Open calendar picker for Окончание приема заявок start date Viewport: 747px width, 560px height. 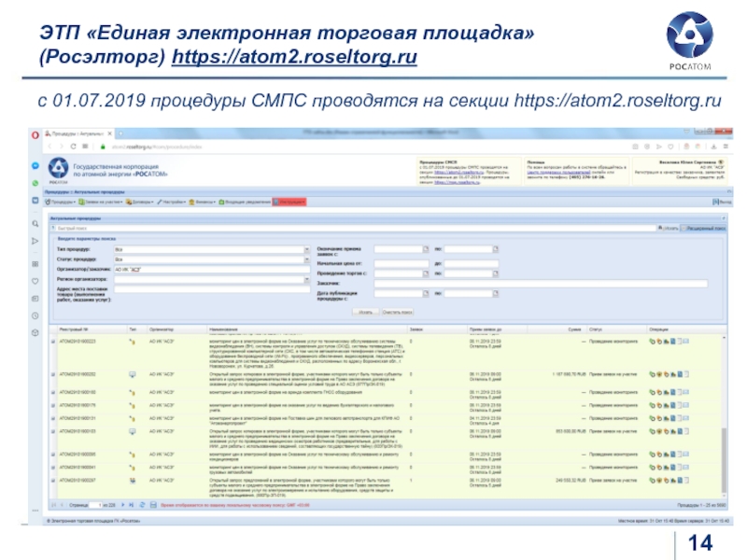click(x=426, y=249)
